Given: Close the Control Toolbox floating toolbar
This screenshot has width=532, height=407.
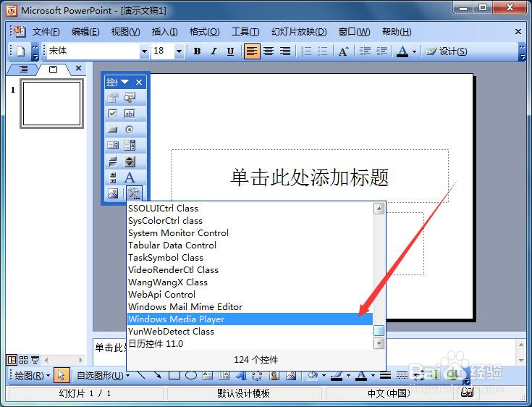Looking at the screenshot, I should (x=139, y=82).
